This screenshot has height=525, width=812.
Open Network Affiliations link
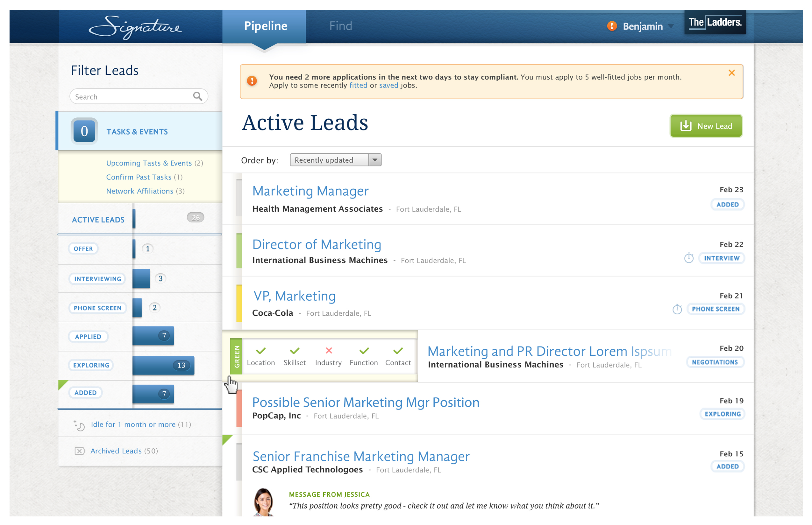point(140,191)
